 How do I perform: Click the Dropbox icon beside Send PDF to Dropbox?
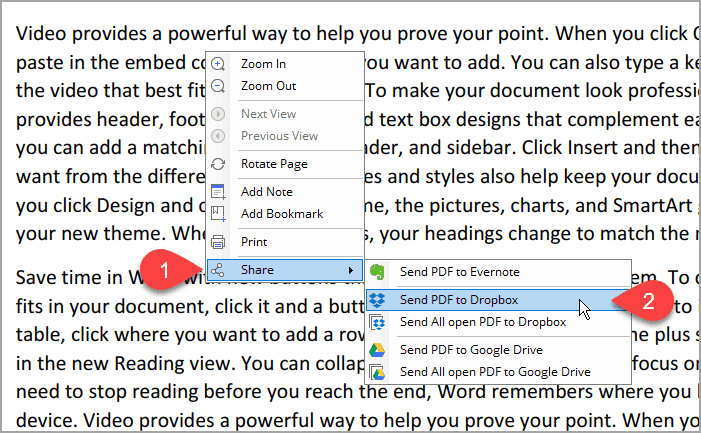(x=377, y=300)
